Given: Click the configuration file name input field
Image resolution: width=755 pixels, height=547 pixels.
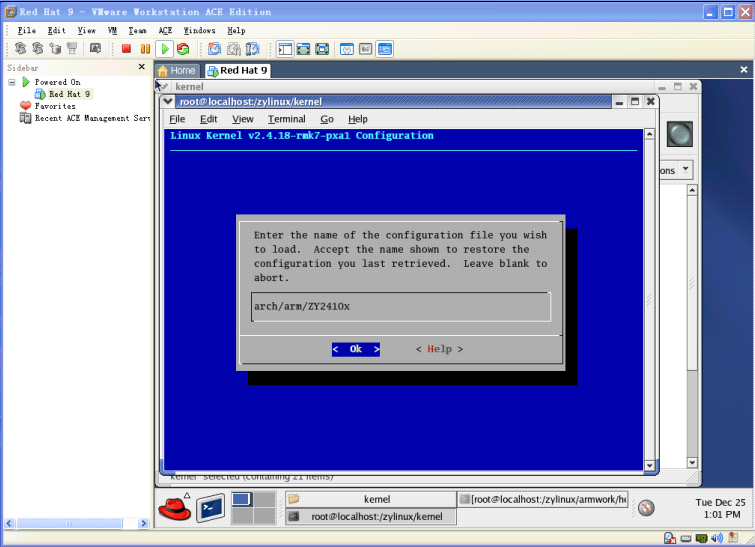Looking at the screenshot, I should pos(400,306).
